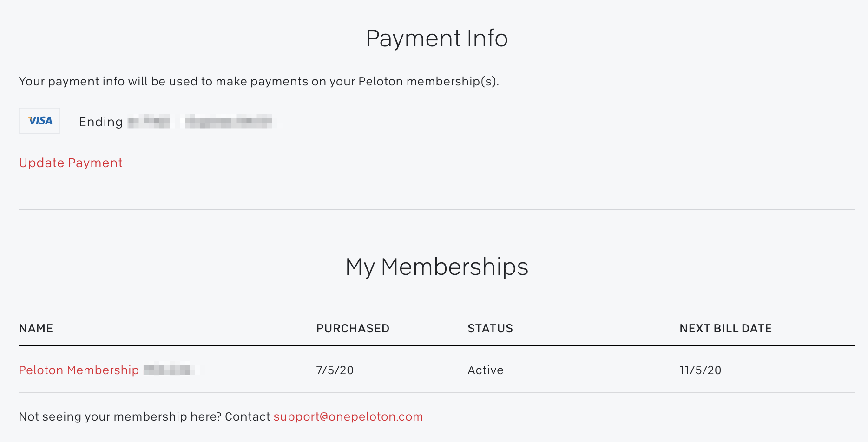
Task: Click the word Ending beside the card logo
Action: click(x=101, y=122)
